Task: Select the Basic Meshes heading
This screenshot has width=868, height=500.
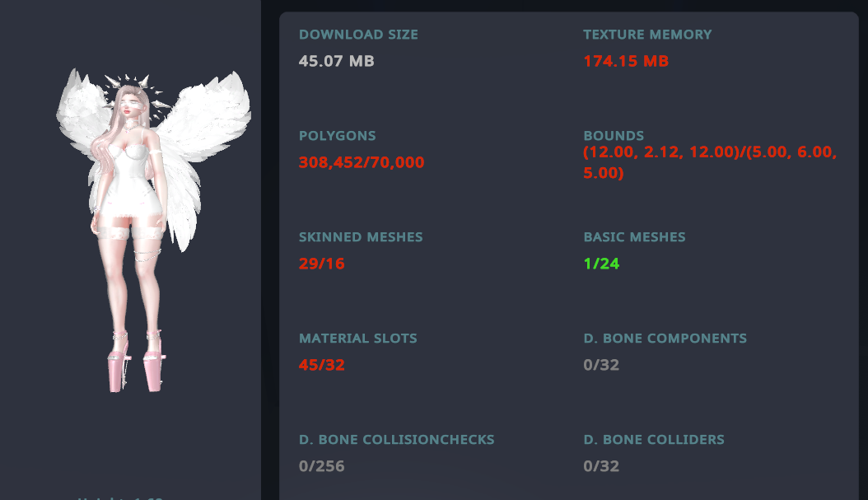Action: click(634, 237)
